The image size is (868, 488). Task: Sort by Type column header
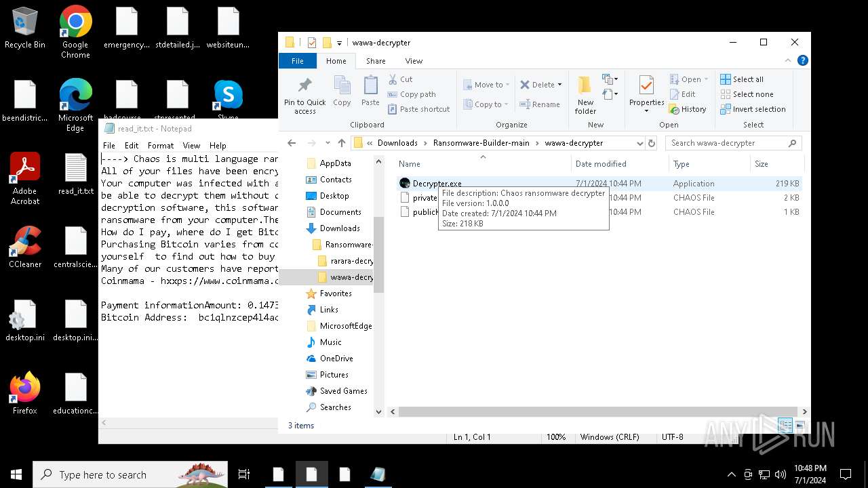click(710, 164)
